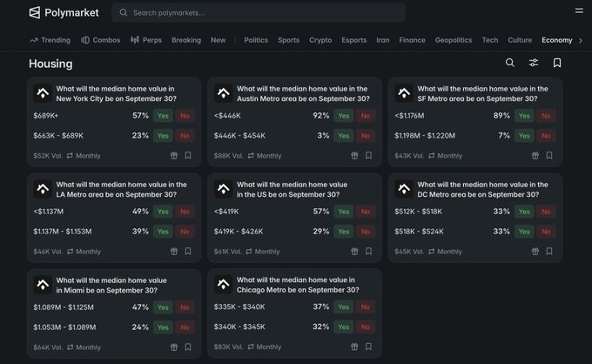Buy Yes on Chicago $335K - $340K outcome
Screen dimensions: 592x364
coord(344,307)
